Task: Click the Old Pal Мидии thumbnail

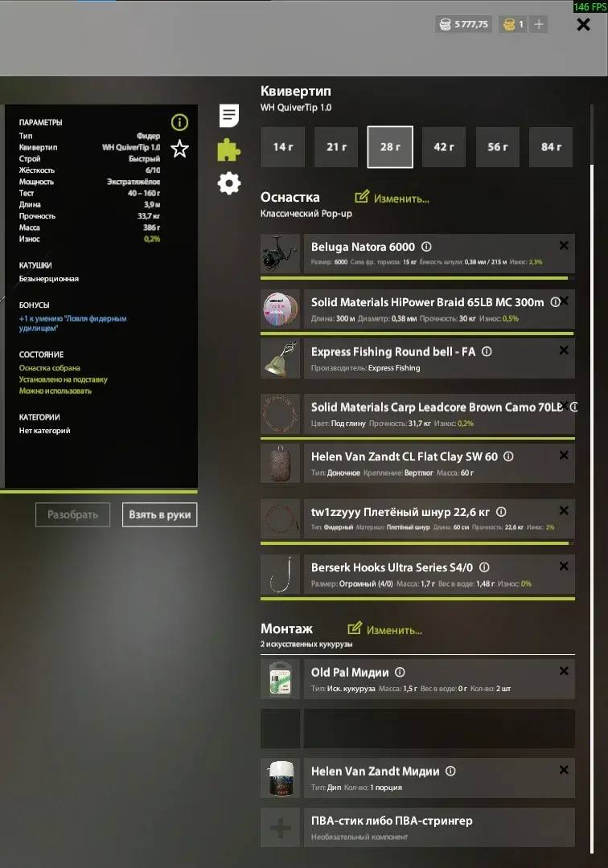Action: (280, 679)
